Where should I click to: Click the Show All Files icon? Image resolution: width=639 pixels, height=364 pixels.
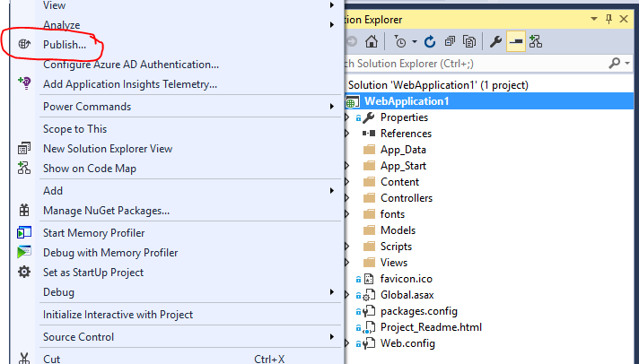point(469,41)
